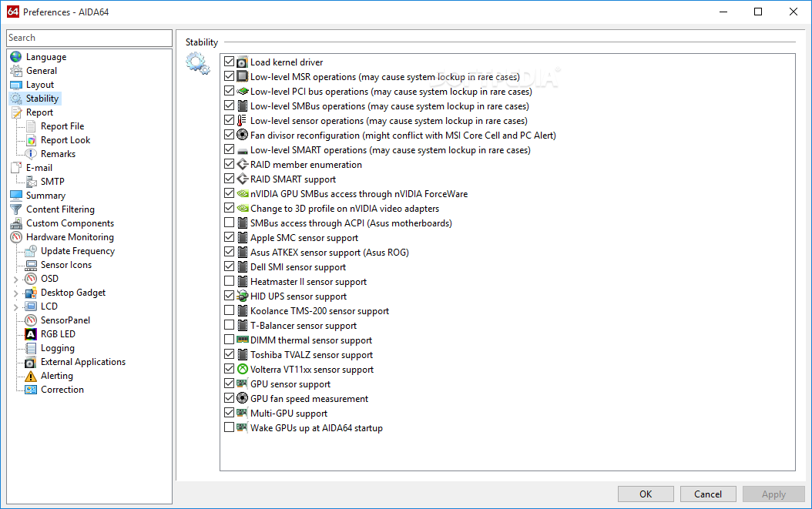This screenshot has width=812, height=509.
Task: Click the OK button
Action: click(646, 494)
